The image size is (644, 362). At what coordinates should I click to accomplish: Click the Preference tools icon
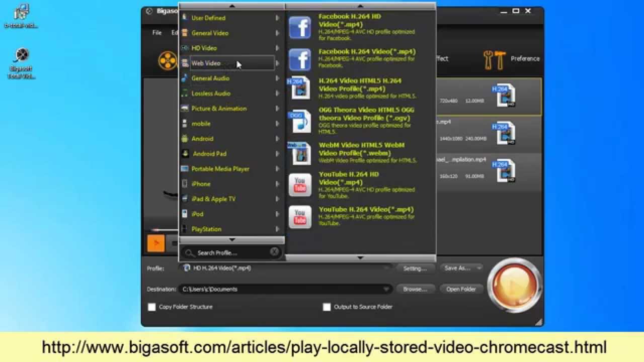494,59
